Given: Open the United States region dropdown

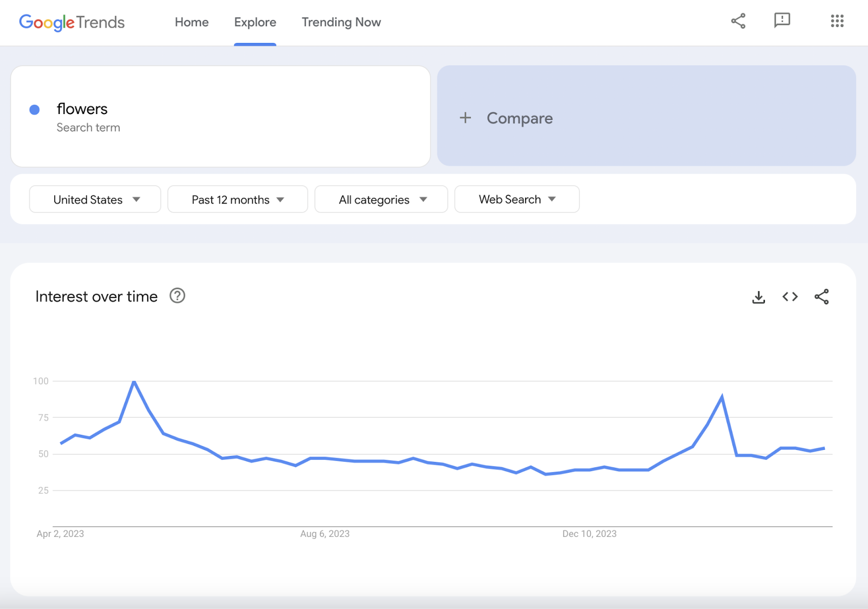Looking at the screenshot, I should tap(95, 199).
